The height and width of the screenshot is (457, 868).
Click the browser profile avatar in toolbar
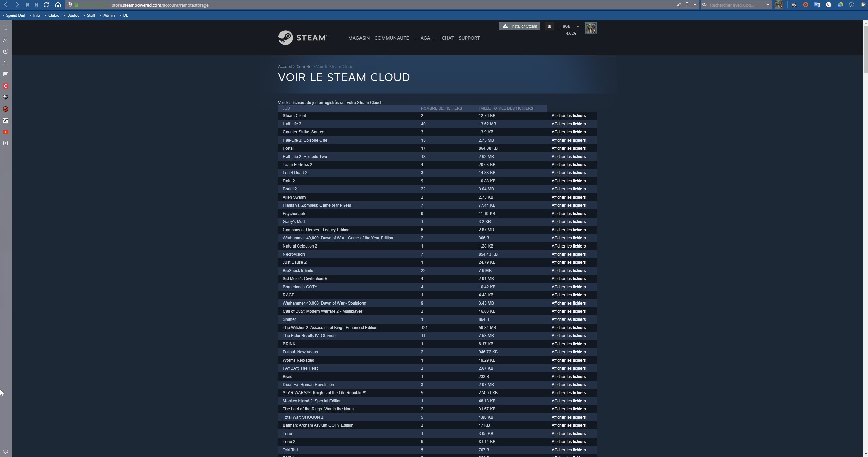click(x=779, y=5)
